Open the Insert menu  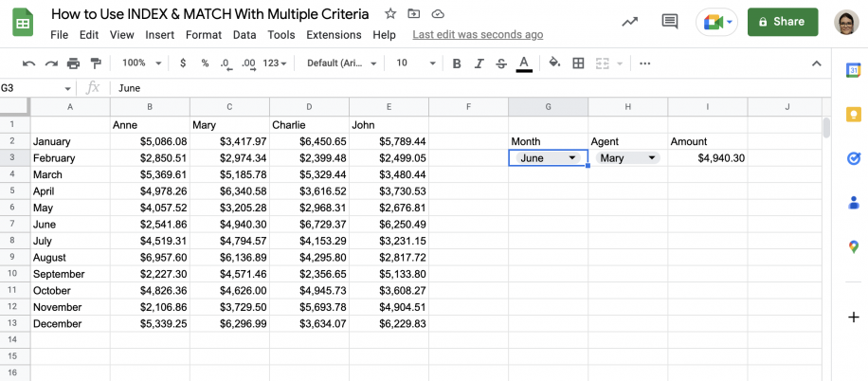tap(160, 35)
